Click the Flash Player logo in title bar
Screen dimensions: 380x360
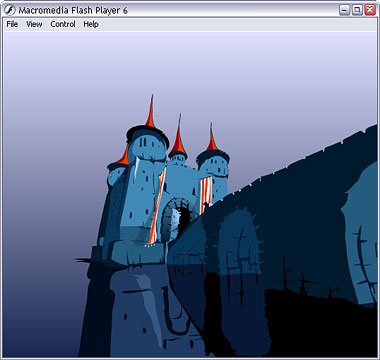(10, 10)
